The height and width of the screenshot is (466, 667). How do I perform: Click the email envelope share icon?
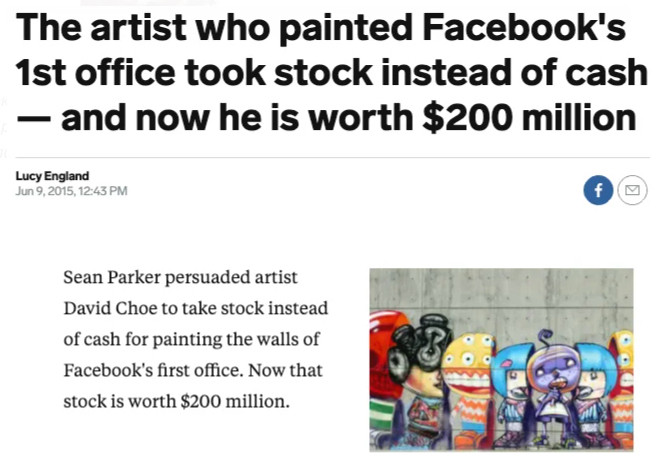point(632,190)
